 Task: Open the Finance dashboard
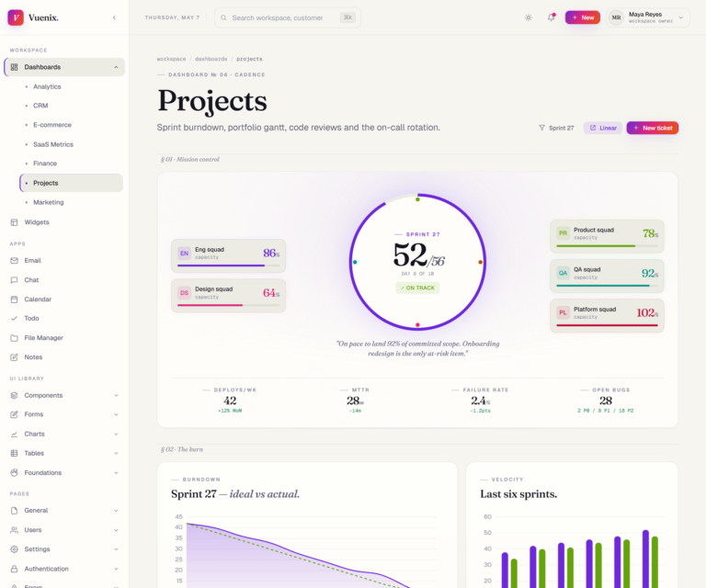point(71,164)
